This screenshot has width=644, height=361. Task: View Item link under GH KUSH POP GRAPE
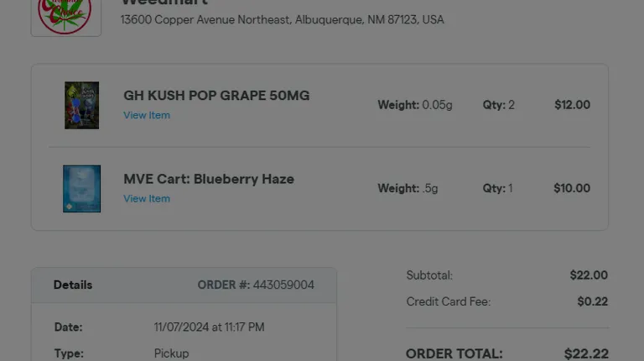pyautogui.click(x=147, y=115)
